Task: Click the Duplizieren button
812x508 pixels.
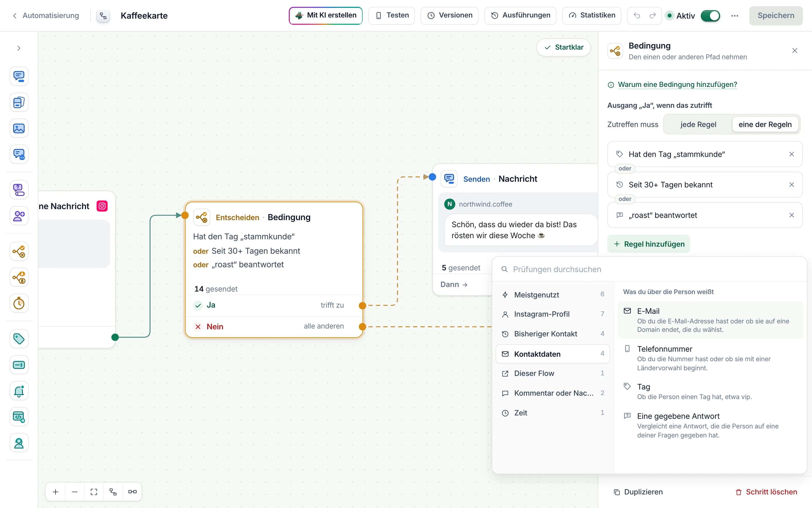Action: [638, 492]
